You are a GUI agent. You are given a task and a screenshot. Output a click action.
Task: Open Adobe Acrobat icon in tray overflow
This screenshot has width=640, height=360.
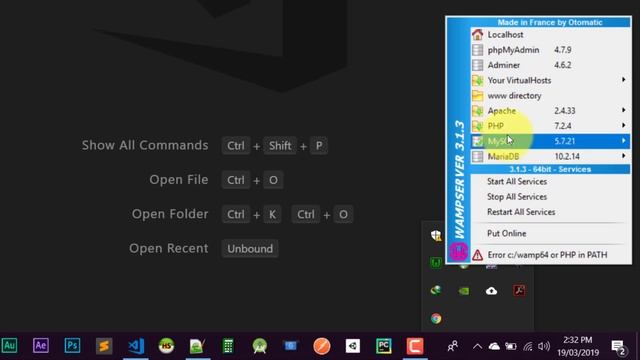(x=519, y=291)
